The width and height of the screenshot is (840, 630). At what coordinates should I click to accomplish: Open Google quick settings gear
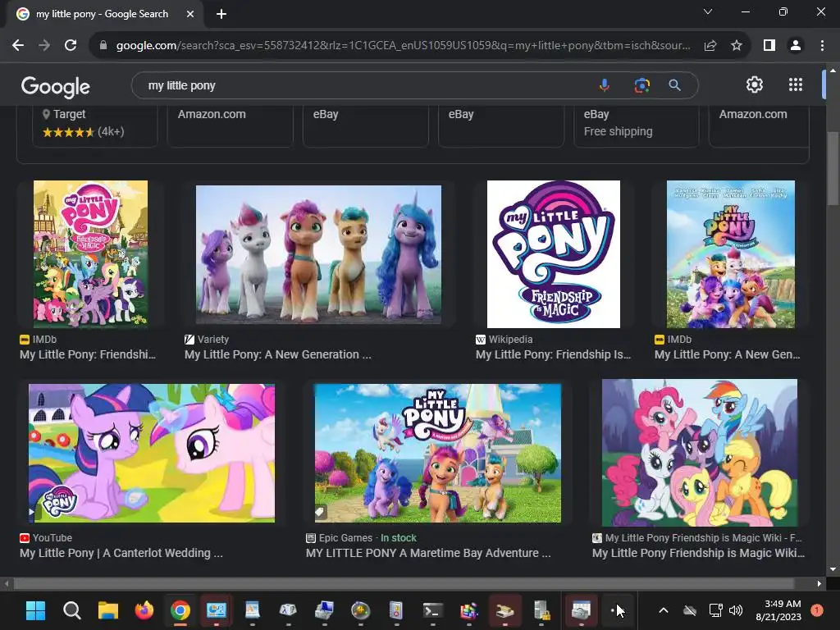point(755,84)
